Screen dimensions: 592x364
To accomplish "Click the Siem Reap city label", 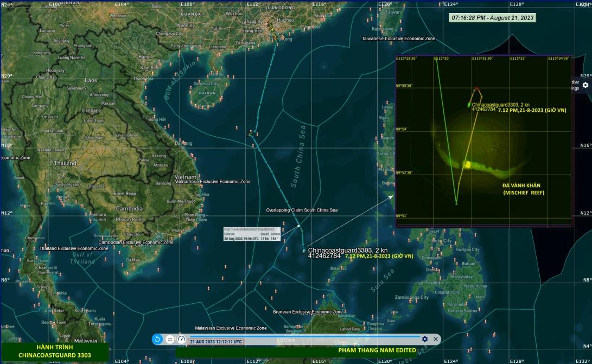I will 125,194.
